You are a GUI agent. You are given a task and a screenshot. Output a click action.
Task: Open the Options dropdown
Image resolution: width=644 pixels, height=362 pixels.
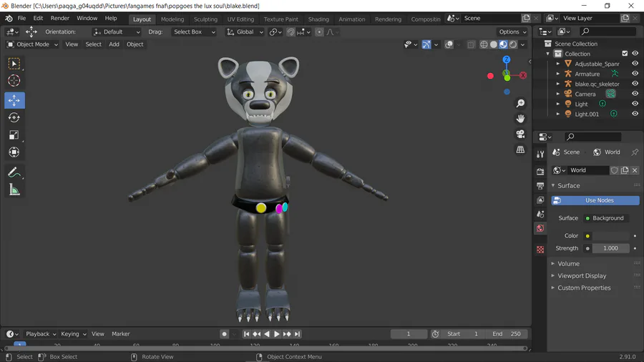[x=512, y=32]
